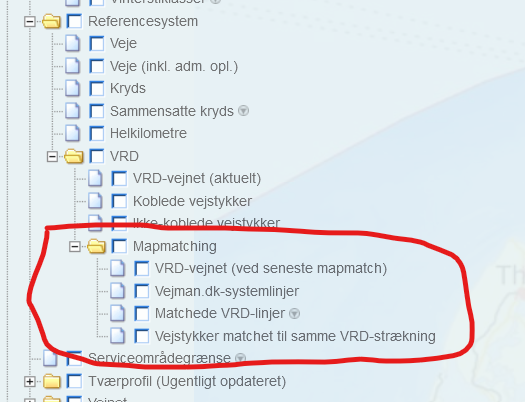Image resolution: width=525 pixels, height=402 pixels.
Task: Click the Mapmatching folder icon
Action: 96,246
